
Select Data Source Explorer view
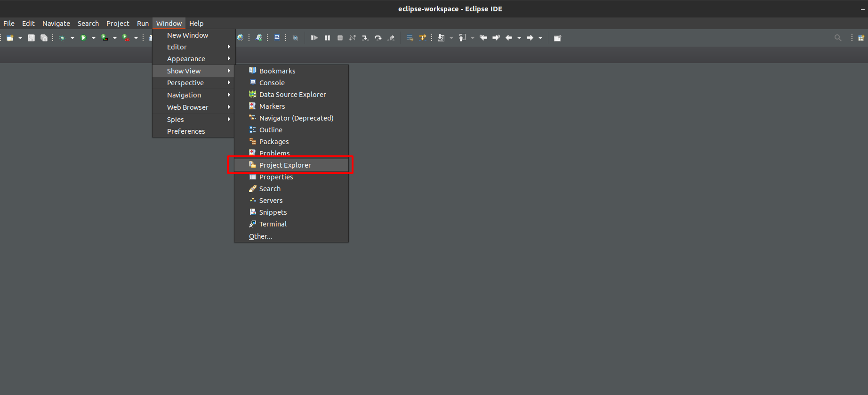click(x=291, y=95)
